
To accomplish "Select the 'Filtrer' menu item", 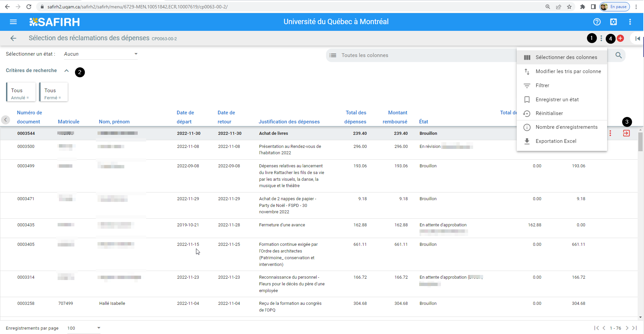I will click(562, 86).
